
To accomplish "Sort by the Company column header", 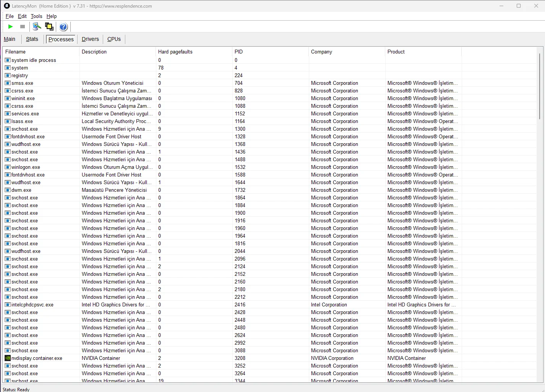I will (x=347, y=52).
